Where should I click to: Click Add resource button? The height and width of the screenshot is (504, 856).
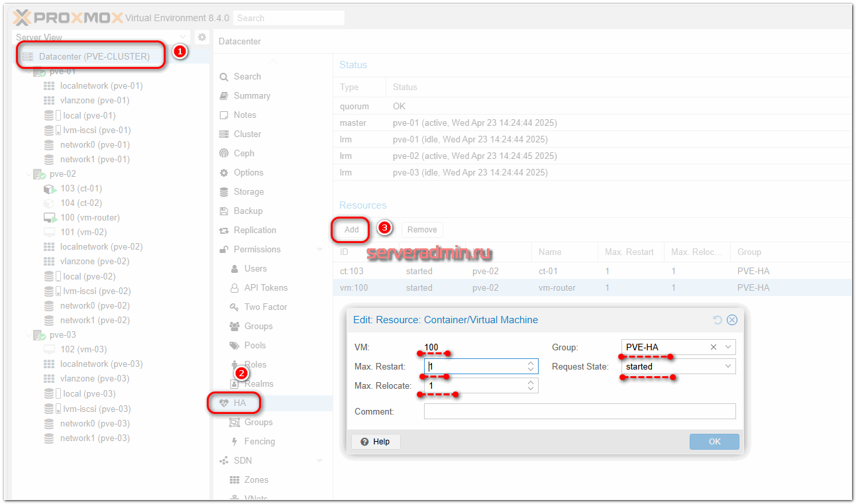tap(351, 230)
